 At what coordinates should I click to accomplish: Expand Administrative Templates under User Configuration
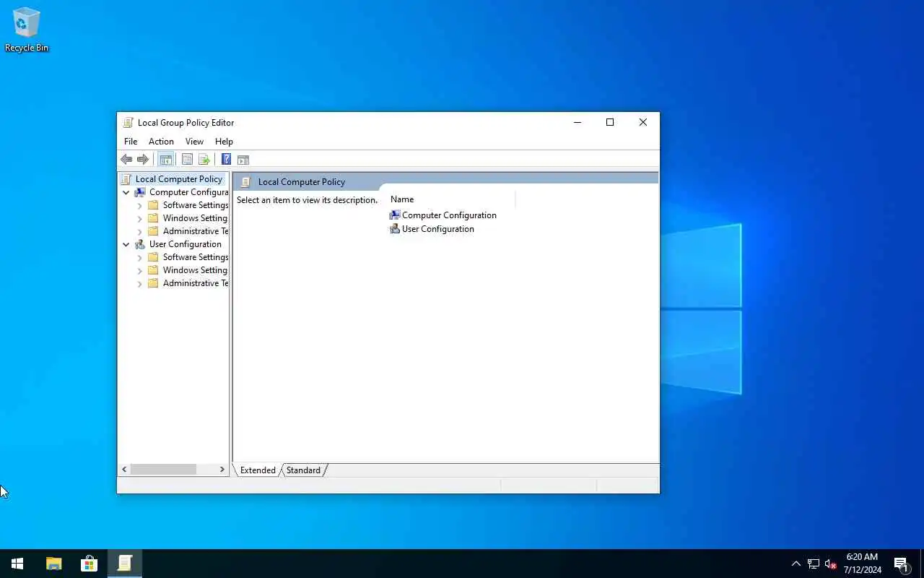[140, 284]
